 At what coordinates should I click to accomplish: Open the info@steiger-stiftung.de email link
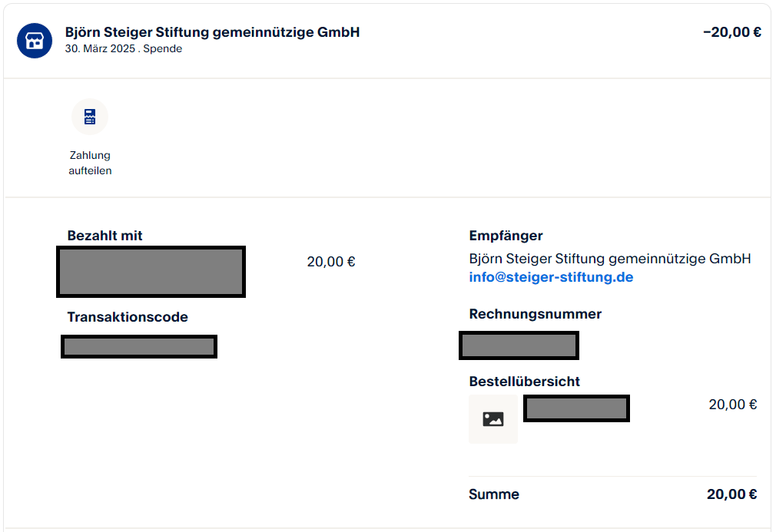coord(551,277)
